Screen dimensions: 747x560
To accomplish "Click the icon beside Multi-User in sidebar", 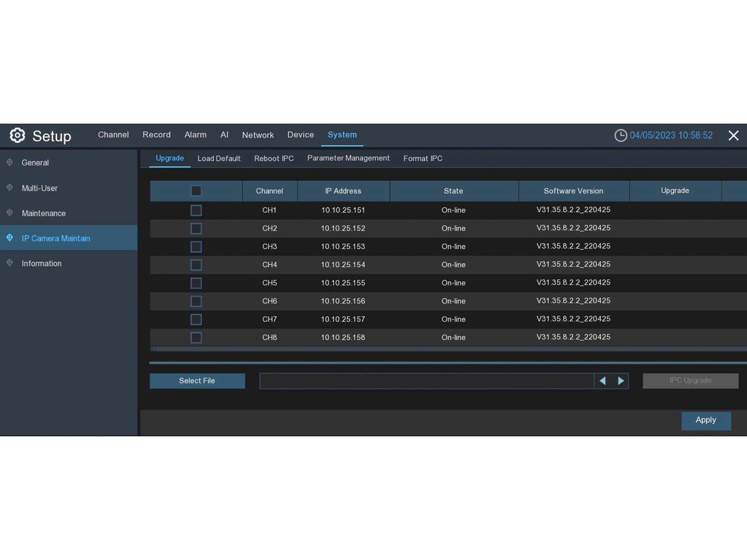I will [10, 188].
